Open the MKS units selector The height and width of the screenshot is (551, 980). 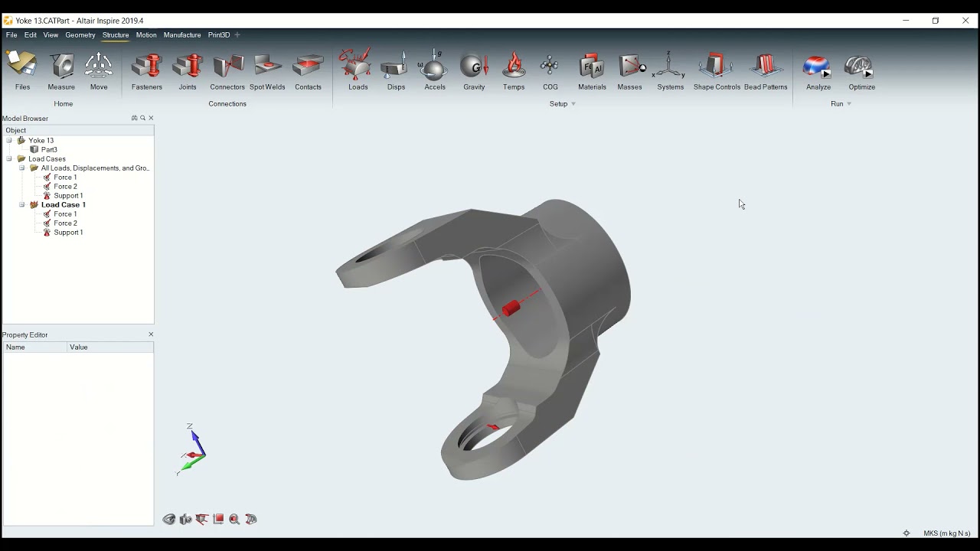coord(947,533)
